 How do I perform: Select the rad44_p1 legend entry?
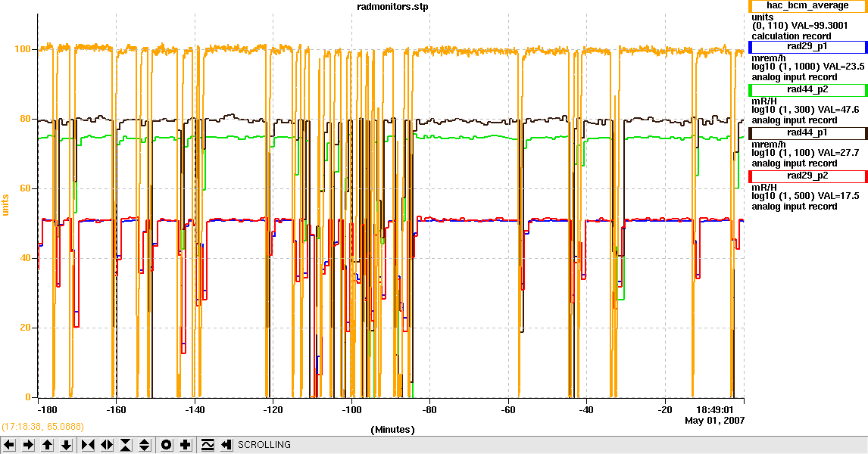pos(807,132)
